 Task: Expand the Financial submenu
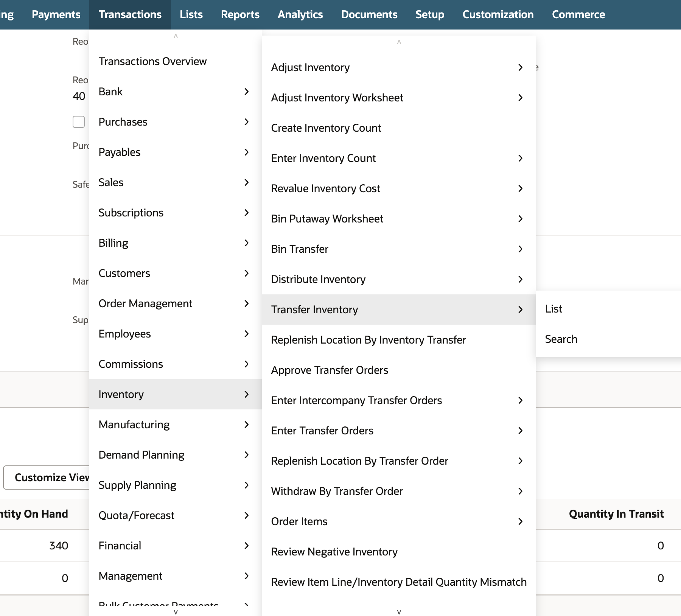pyautogui.click(x=175, y=546)
